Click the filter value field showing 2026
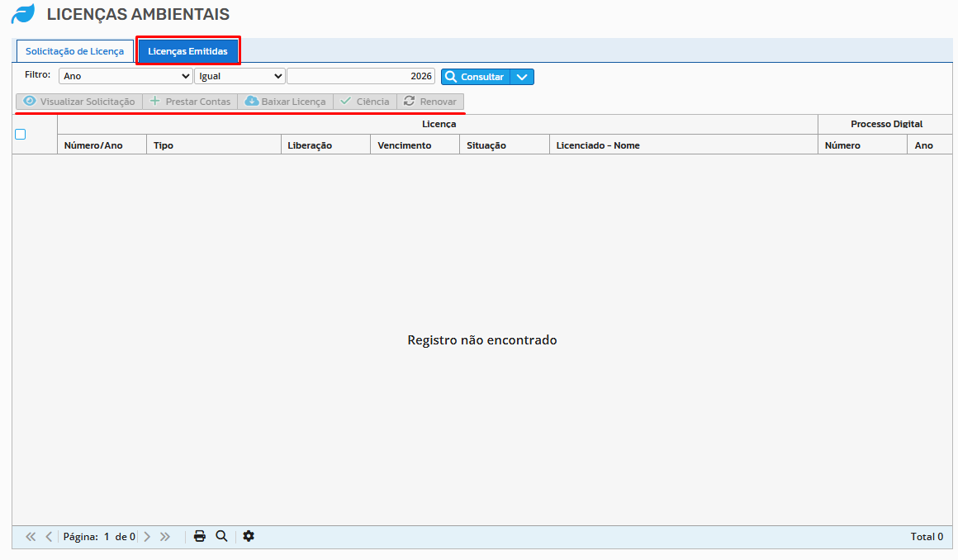The width and height of the screenshot is (958, 560). (360, 76)
